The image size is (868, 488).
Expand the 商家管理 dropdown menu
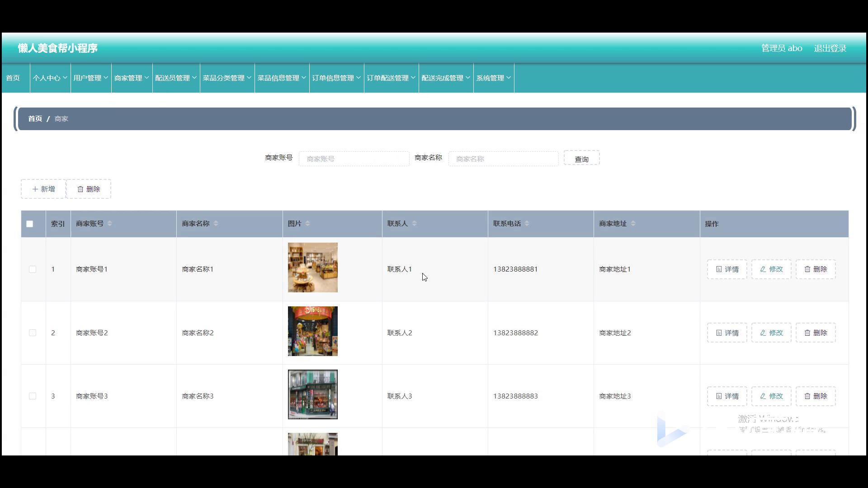[x=132, y=78]
